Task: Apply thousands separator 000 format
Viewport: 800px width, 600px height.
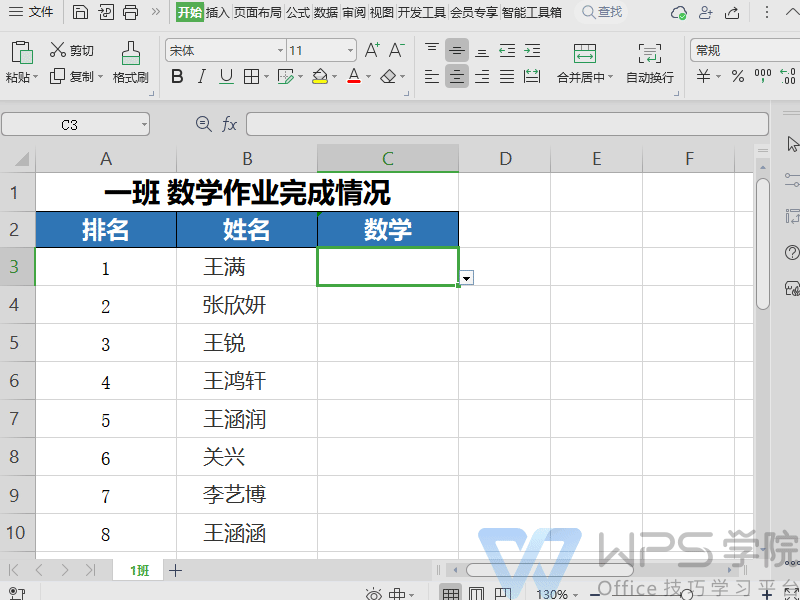Action: pos(763,77)
